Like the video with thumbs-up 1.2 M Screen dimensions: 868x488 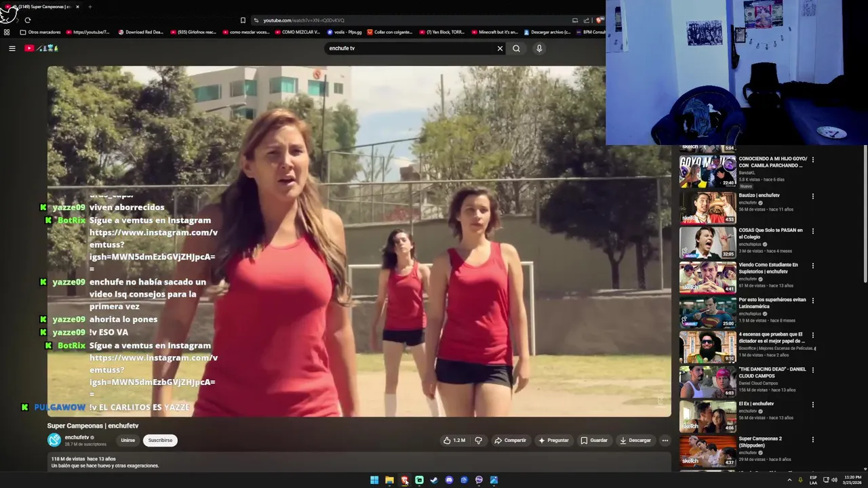click(x=454, y=441)
